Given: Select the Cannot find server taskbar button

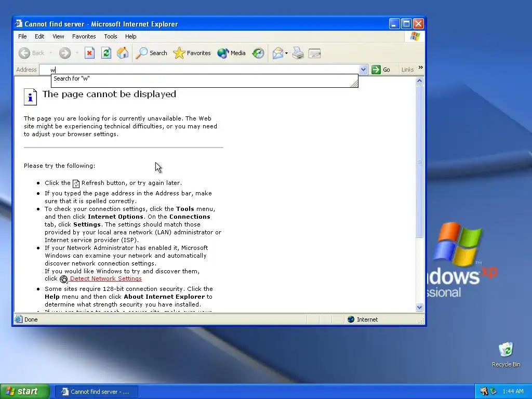Looking at the screenshot, I should [x=96, y=392].
